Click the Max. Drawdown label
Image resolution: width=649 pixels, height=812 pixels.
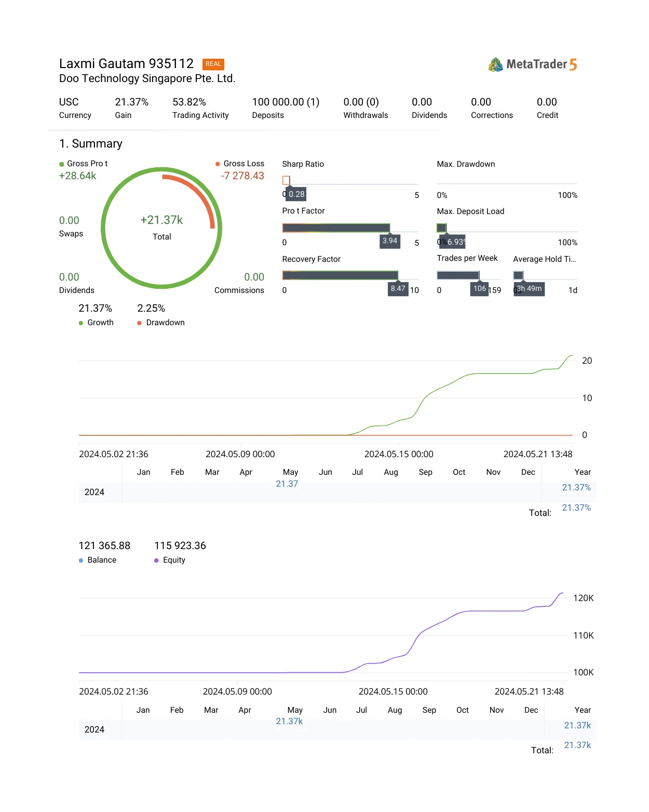point(466,164)
